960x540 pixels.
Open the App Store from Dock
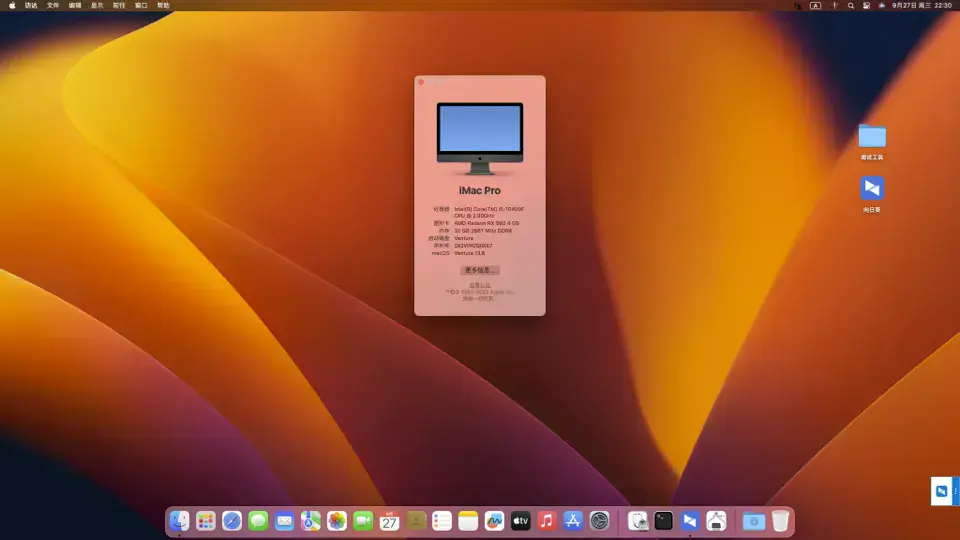[x=573, y=521]
